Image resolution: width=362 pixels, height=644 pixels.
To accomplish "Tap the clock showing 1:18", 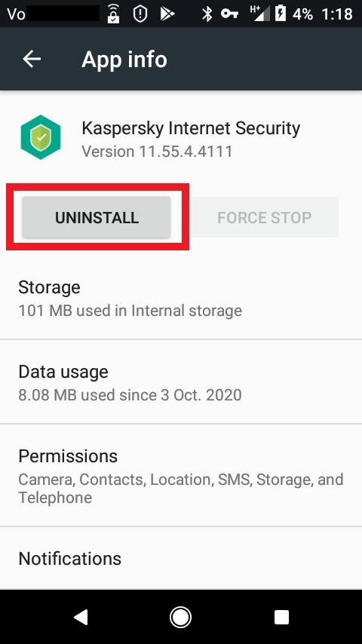I will (x=337, y=14).
